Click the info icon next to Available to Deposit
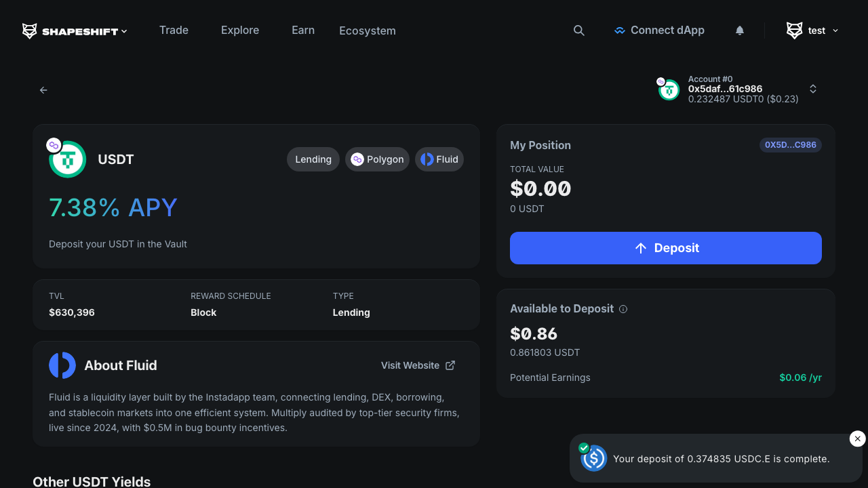 click(x=623, y=308)
